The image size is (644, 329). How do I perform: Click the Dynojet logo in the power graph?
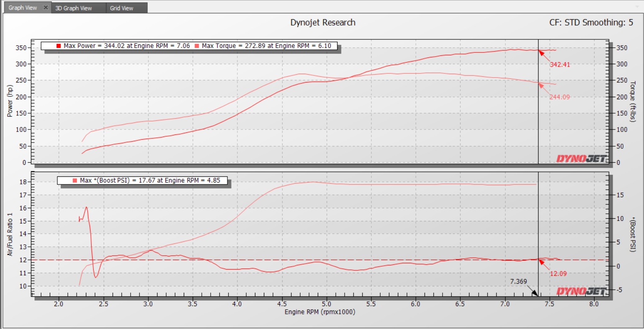pyautogui.click(x=581, y=158)
